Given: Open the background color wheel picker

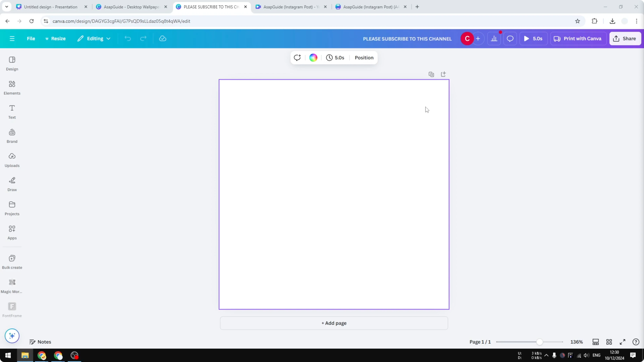Looking at the screenshot, I should tap(313, 58).
